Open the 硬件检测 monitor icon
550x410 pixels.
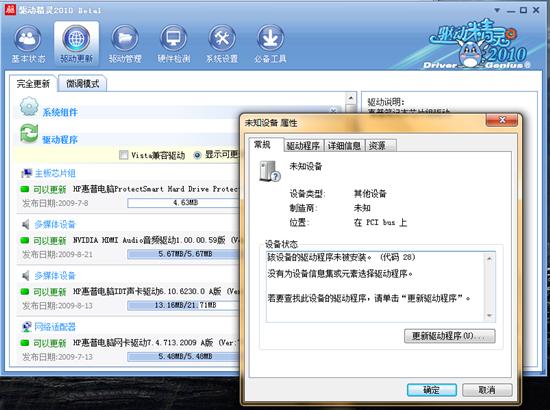point(173,38)
